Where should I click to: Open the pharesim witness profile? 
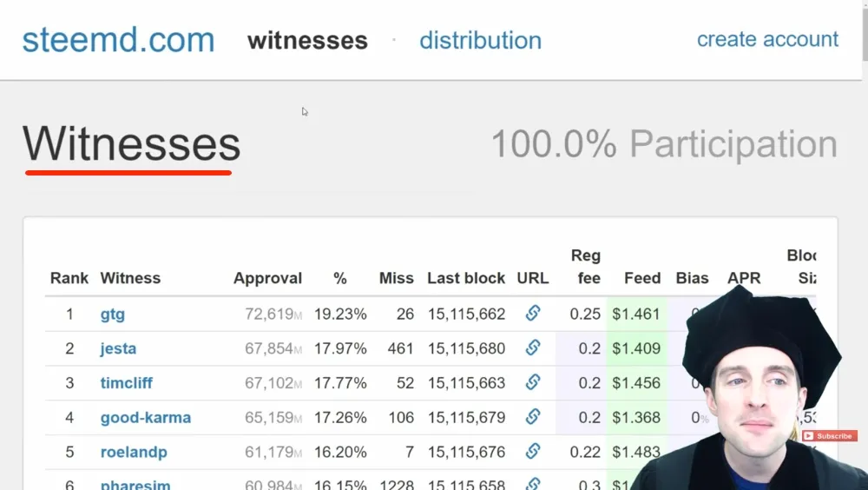[x=135, y=484]
